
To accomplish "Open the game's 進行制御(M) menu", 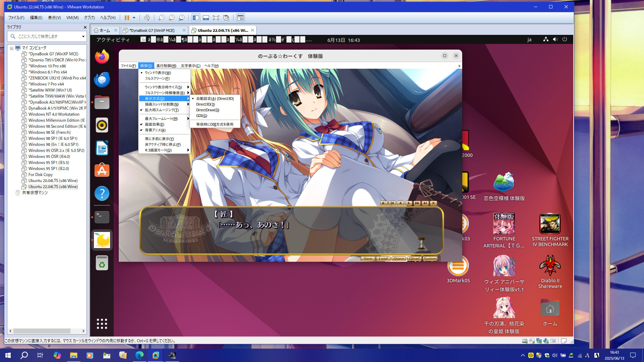I will click(x=166, y=66).
